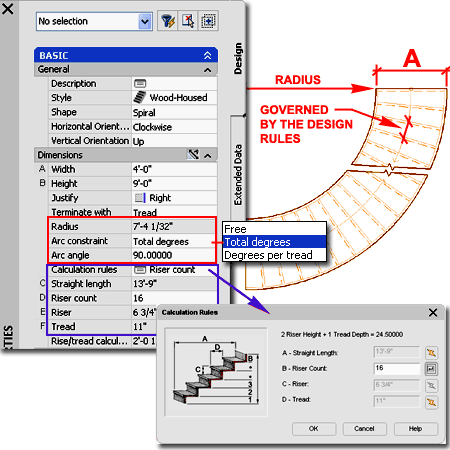Click the Select Objects icon

pyautogui.click(x=188, y=21)
